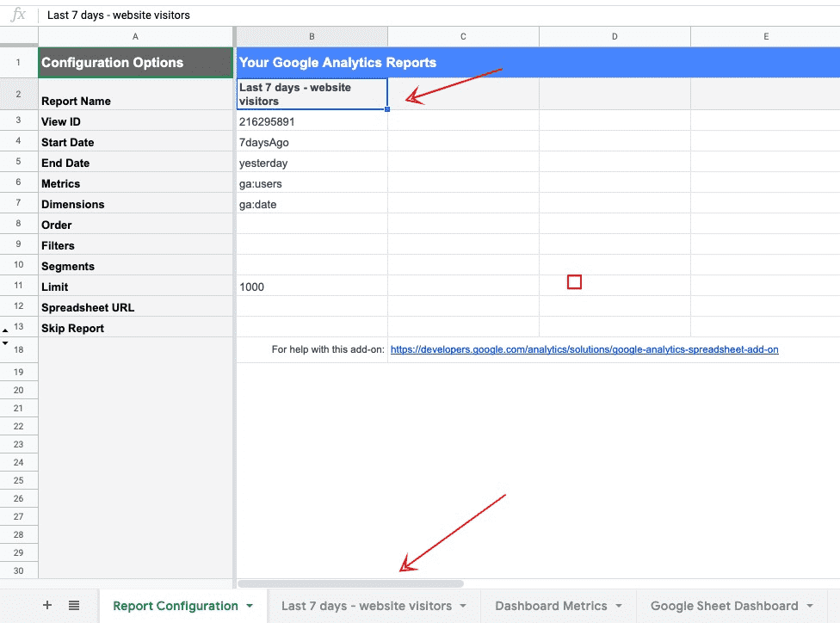Select the Skip Report label cell
This screenshot has width=840, height=623.
[x=135, y=327]
